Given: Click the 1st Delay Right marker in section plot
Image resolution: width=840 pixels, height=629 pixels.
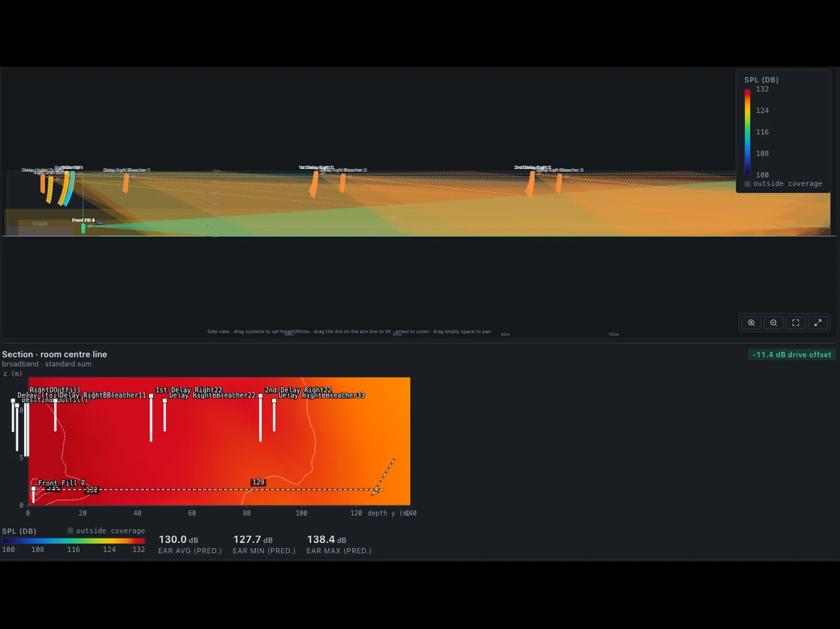Looking at the screenshot, I should [x=151, y=396].
